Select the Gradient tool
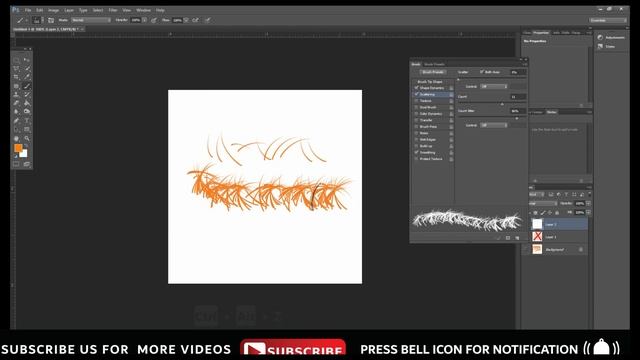This screenshot has height=360, width=640. click(x=27, y=103)
